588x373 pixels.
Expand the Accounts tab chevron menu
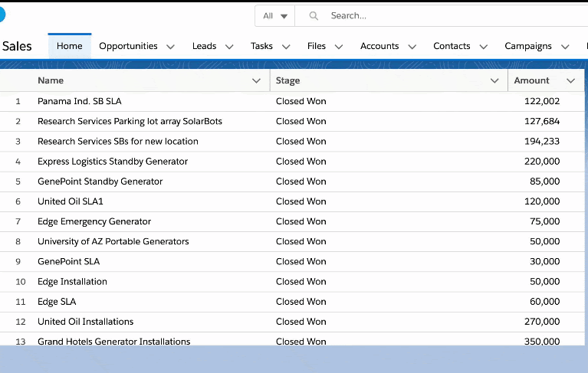pyautogui.click(x=412, y=47)
